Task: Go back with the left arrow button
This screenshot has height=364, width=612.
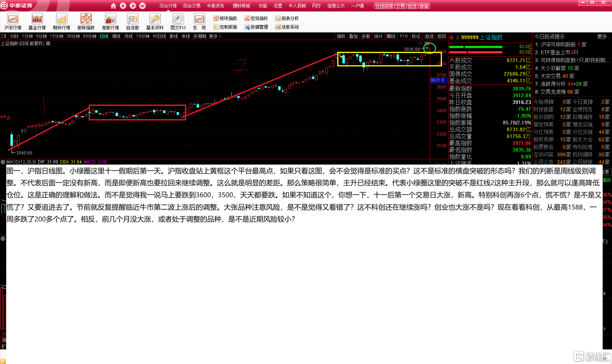Action: tap(123, 6)
